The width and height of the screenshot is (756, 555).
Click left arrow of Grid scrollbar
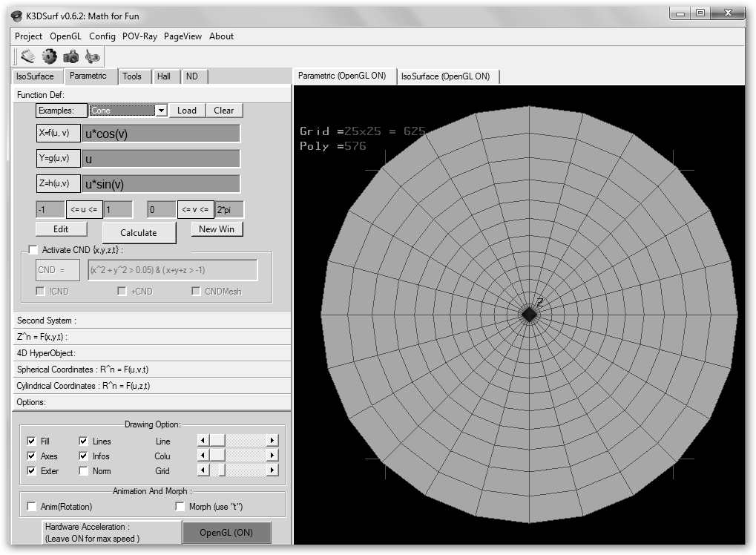tap(203, 470)
